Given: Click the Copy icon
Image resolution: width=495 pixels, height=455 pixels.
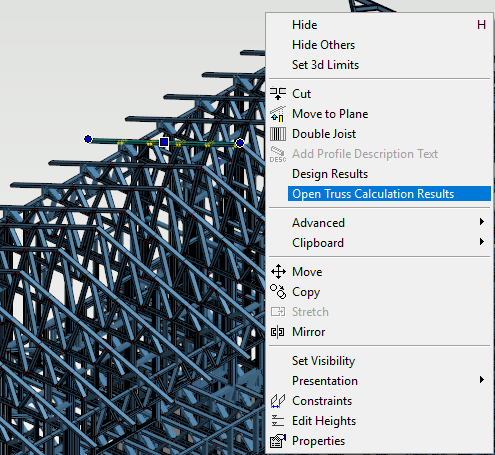Looking at the screenshot, I should [278, 292].
